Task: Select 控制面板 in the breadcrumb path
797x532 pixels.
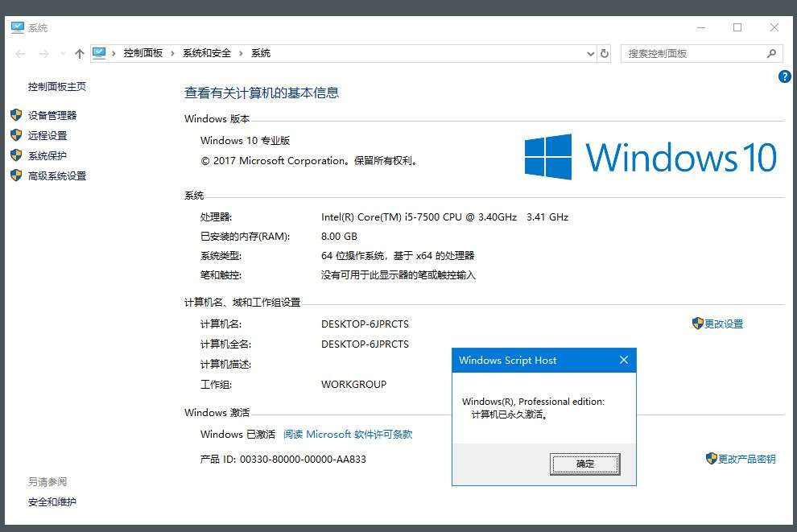Action: [142, 53]
